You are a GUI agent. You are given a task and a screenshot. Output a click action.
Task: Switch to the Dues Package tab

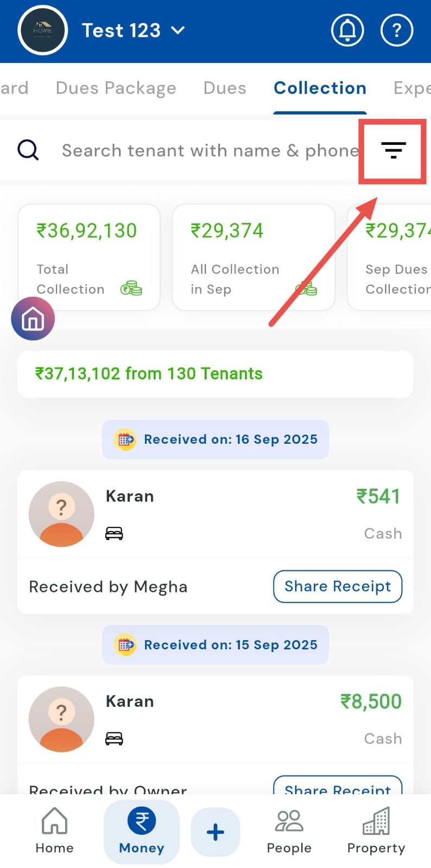(x=116, y=88)
